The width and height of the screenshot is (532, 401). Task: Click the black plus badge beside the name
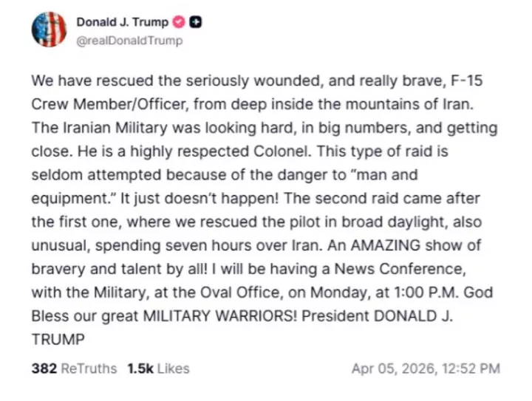196,23
